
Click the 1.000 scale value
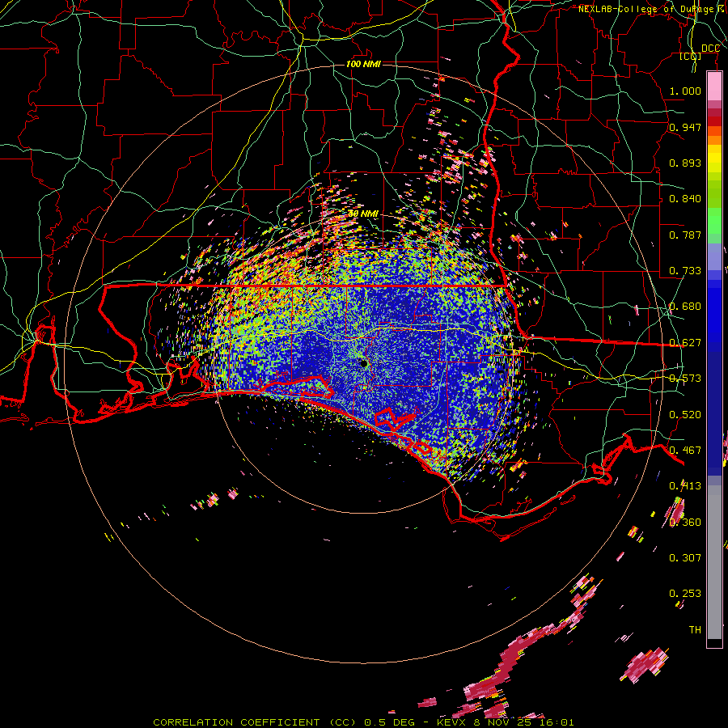[x=685, y=91]
